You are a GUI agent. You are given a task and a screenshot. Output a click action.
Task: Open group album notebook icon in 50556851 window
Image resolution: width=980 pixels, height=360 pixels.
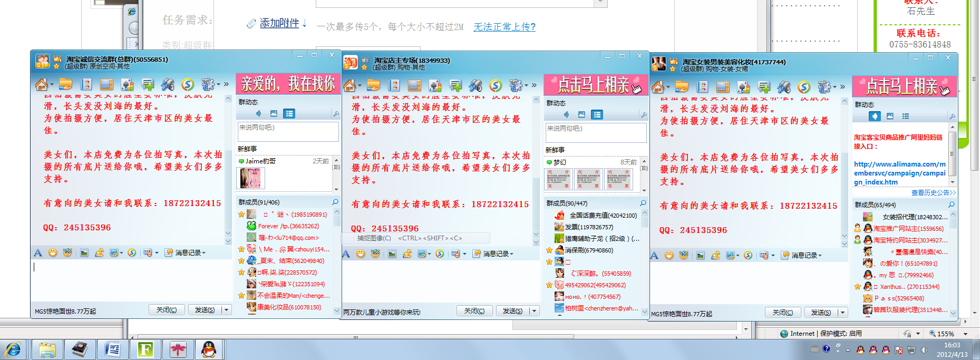86,84
